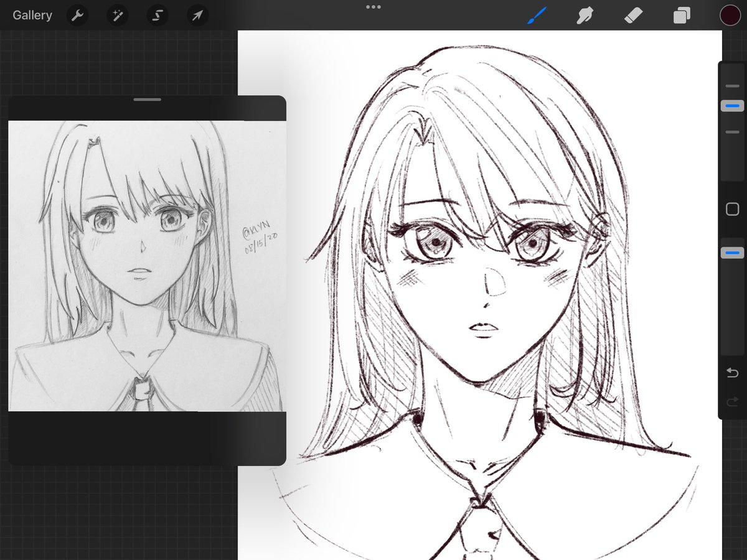Open the Adjustments magic wand menu

click(x=117, y=16)
